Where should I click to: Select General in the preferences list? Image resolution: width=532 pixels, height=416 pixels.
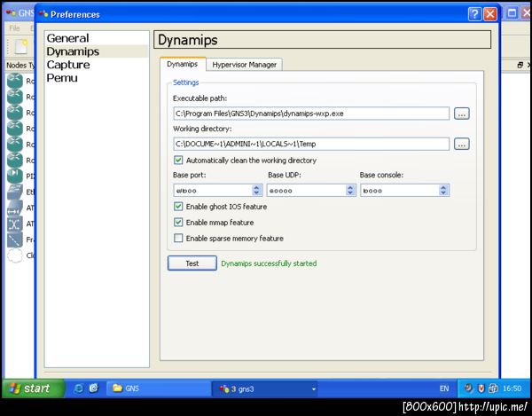click(x=68, y=38)
